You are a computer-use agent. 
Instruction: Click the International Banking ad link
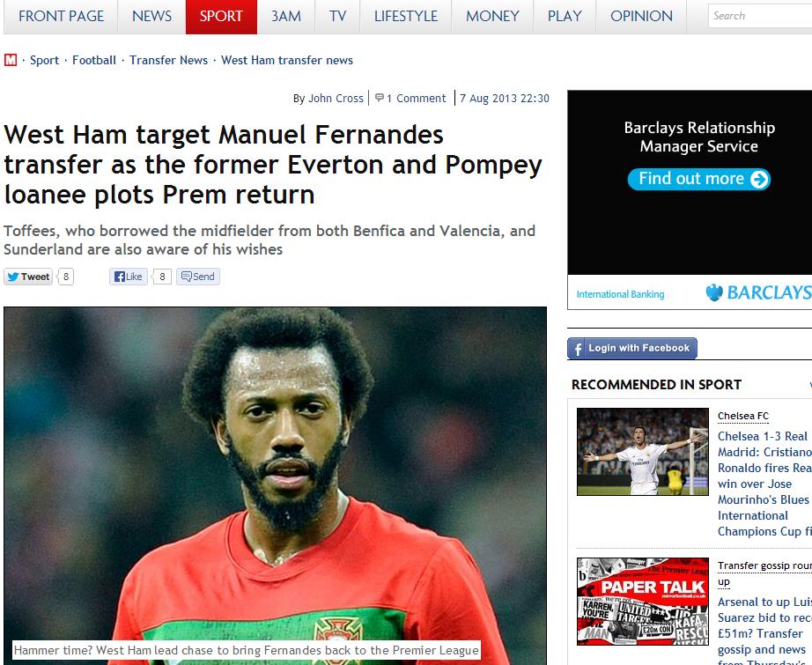pos(620,294)
